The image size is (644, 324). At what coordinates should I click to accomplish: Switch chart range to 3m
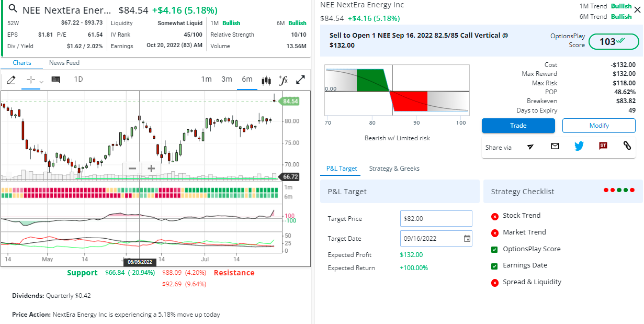[x=227, y=80]
